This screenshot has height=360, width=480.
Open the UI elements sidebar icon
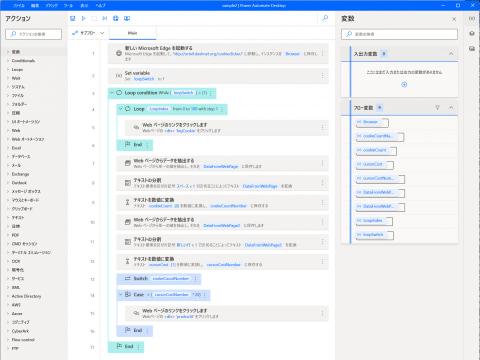(472, 33)
